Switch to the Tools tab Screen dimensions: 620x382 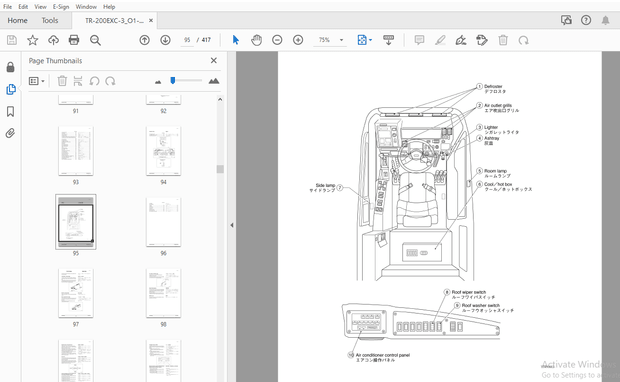[50, 21]
